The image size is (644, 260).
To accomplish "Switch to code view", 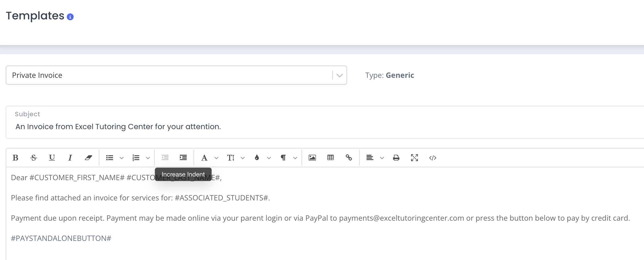I will click(433, 158).
